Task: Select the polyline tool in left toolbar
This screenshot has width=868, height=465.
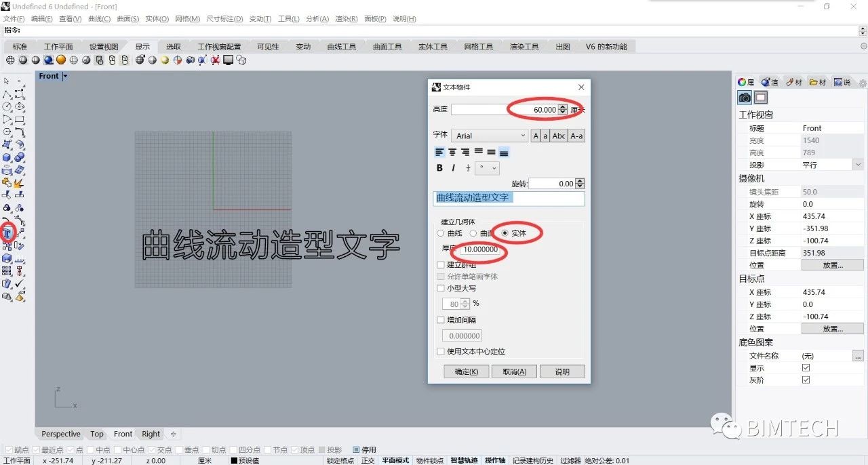Action: pyautogui.click(x=7, y=94)
